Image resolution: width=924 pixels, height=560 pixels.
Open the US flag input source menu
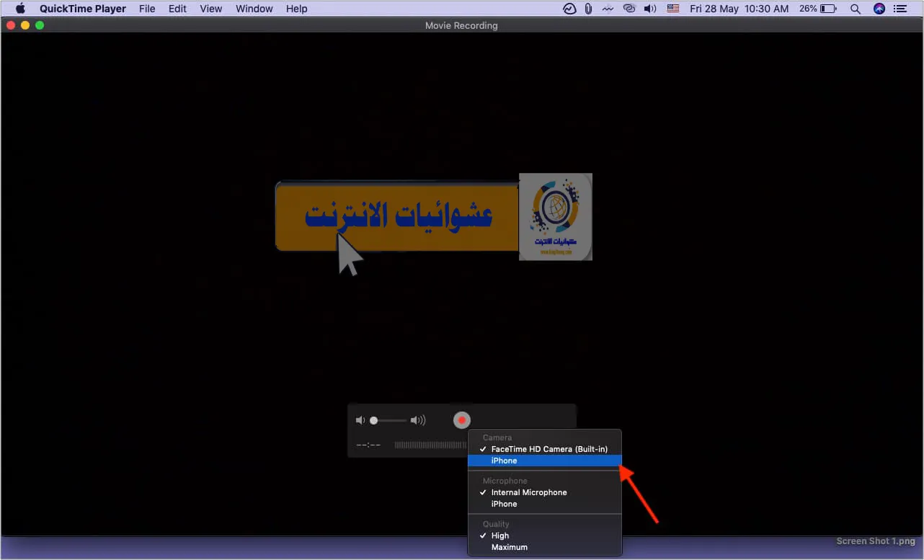click(673, 9)
